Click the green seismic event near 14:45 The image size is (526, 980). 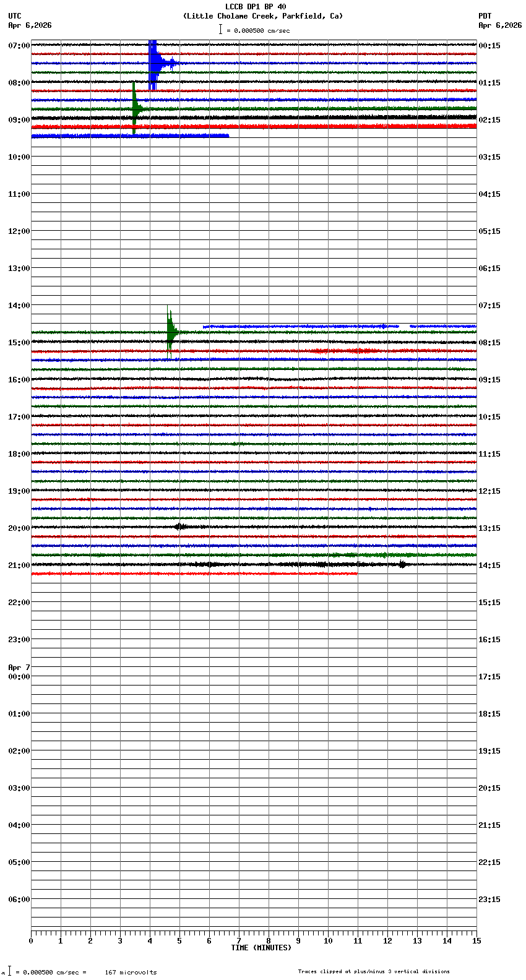[171, 332]
